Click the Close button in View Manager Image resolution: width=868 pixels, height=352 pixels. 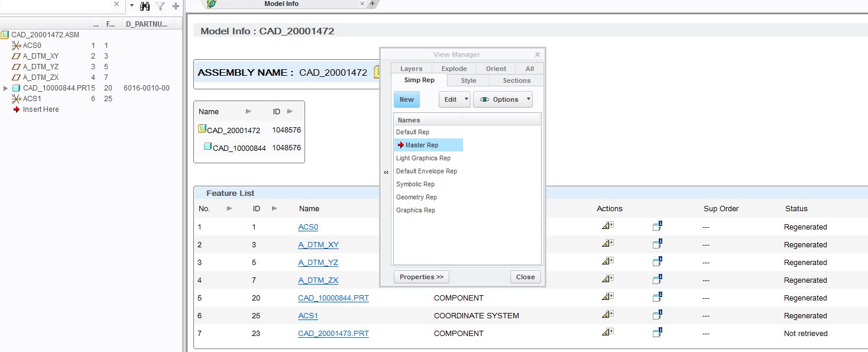(525, 277)
